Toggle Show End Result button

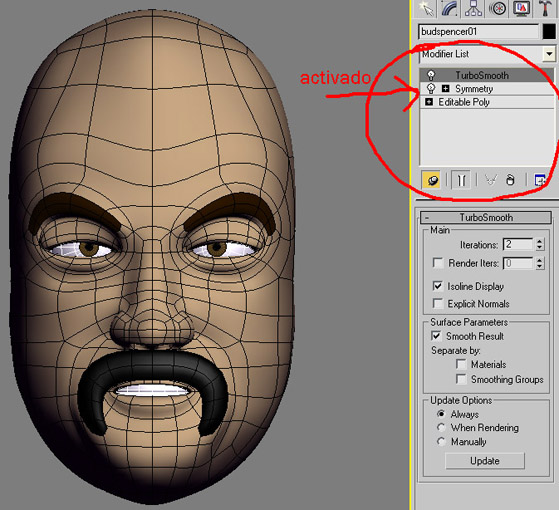[x=461, y=180]
